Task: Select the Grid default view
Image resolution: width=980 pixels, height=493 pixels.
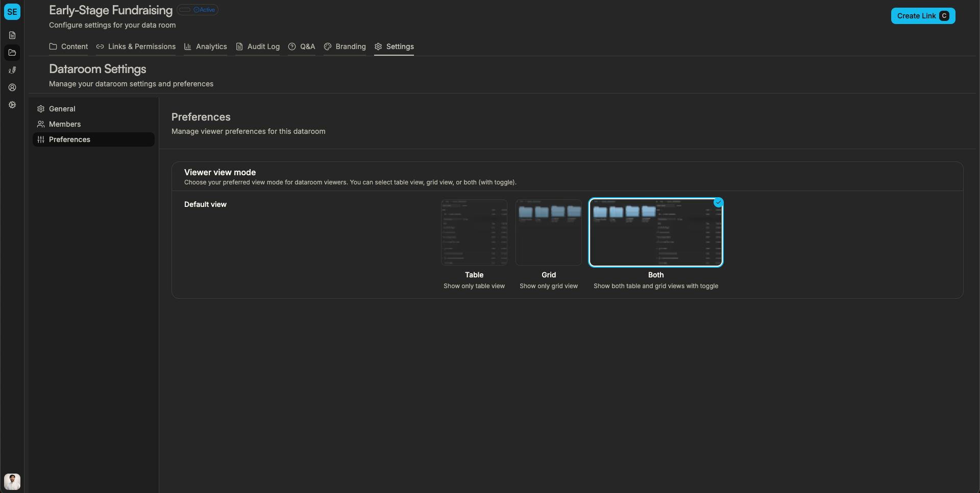Action: pos(548,232)
